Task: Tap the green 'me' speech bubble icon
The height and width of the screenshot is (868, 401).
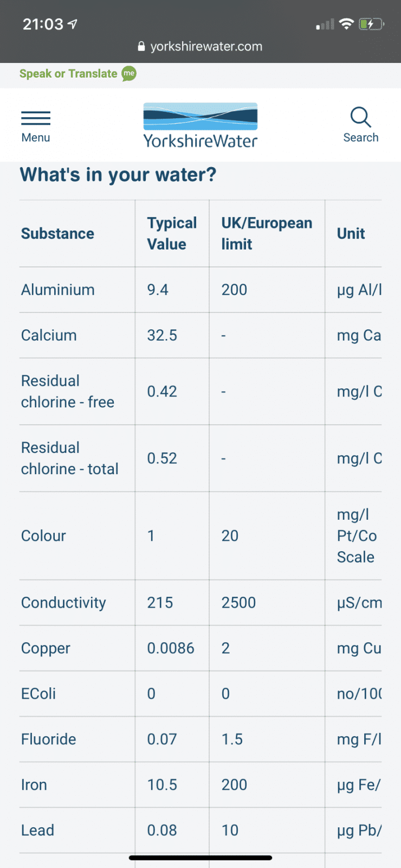Action: tap(129, 74)
